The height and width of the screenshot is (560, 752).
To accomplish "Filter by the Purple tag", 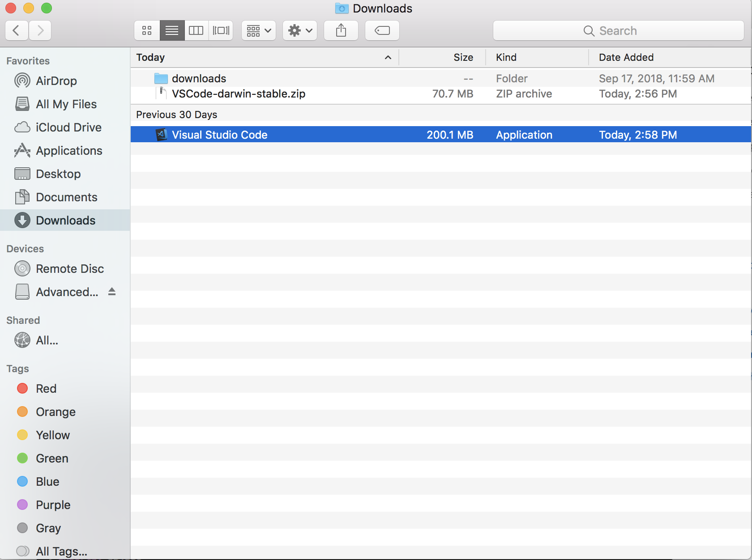I will click(x=53, y=505).
